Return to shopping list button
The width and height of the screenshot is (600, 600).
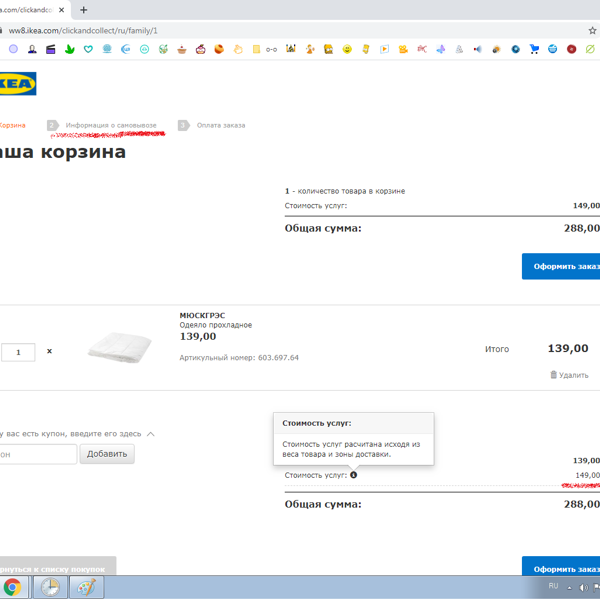[57, 567]
